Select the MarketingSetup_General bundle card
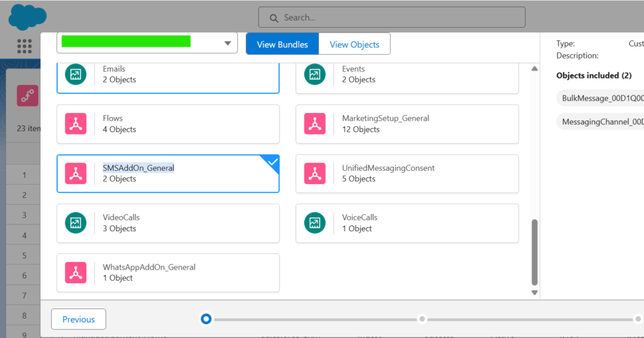The width and height of the screenshot is (644, 338). [407, 124]
